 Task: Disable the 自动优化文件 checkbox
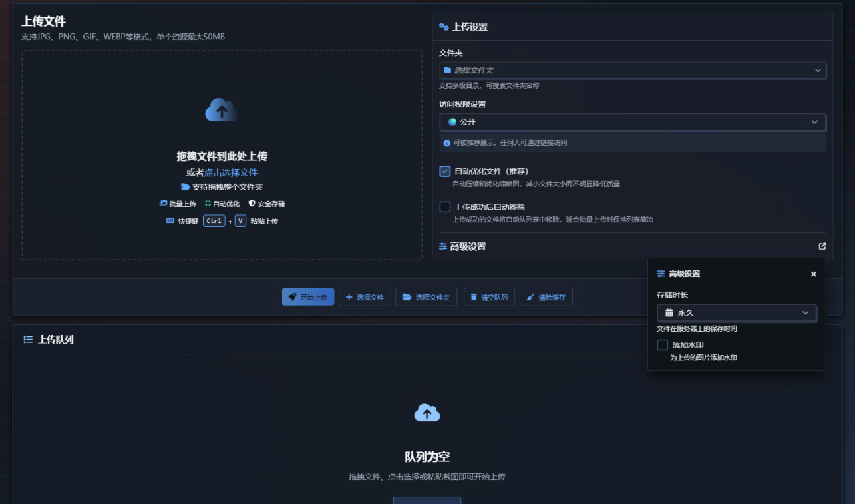[x=445, y=171]
